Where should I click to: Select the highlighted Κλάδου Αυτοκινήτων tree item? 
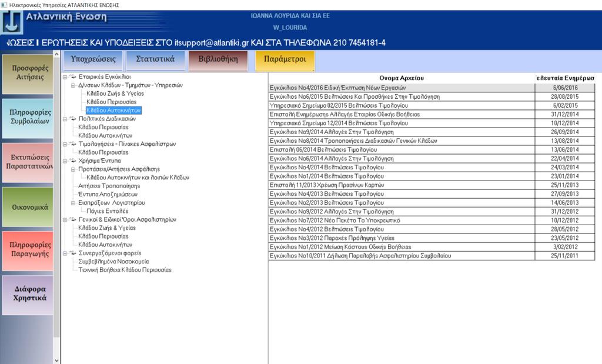(x=113, y=111)
